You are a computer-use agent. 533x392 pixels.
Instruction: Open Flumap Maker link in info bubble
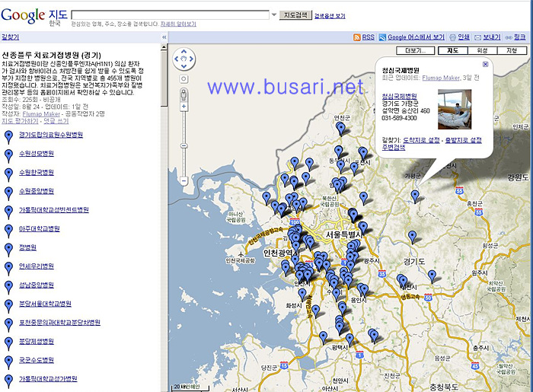pos(441,78)
